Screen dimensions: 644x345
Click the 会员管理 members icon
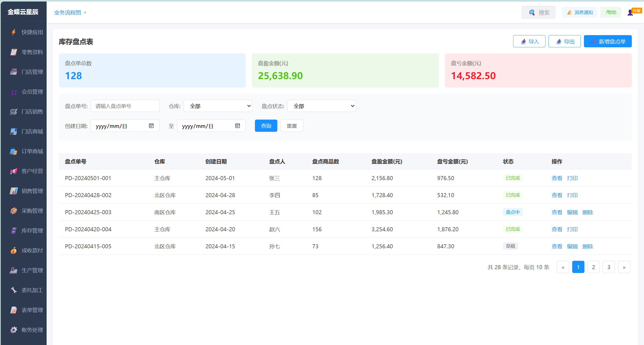pos(13,92)
